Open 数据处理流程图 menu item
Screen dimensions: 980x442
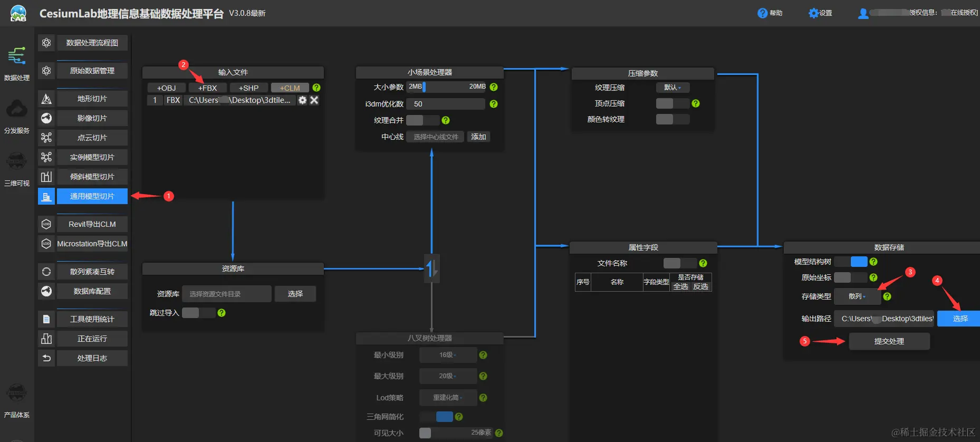(x=92, y=43)
